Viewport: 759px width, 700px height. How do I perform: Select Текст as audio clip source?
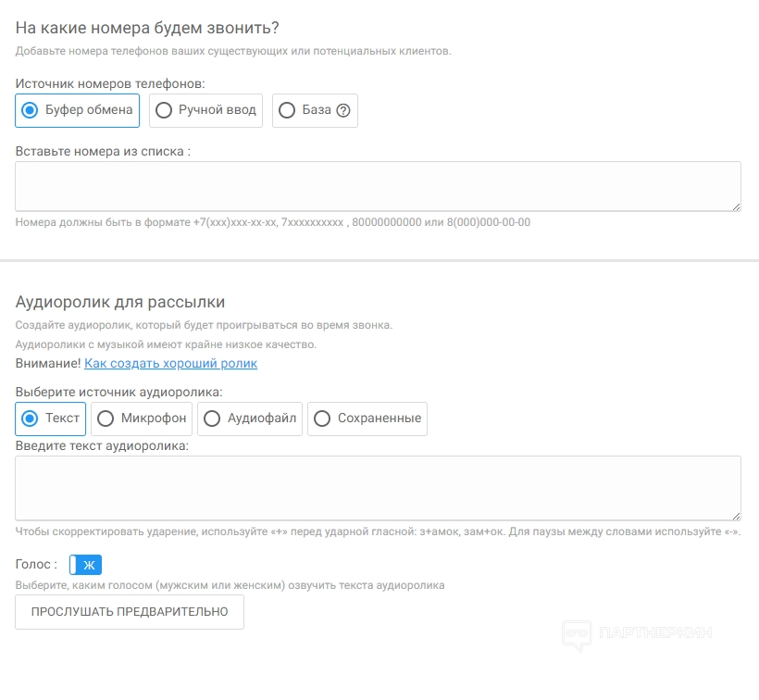click(x=51, y=419)
